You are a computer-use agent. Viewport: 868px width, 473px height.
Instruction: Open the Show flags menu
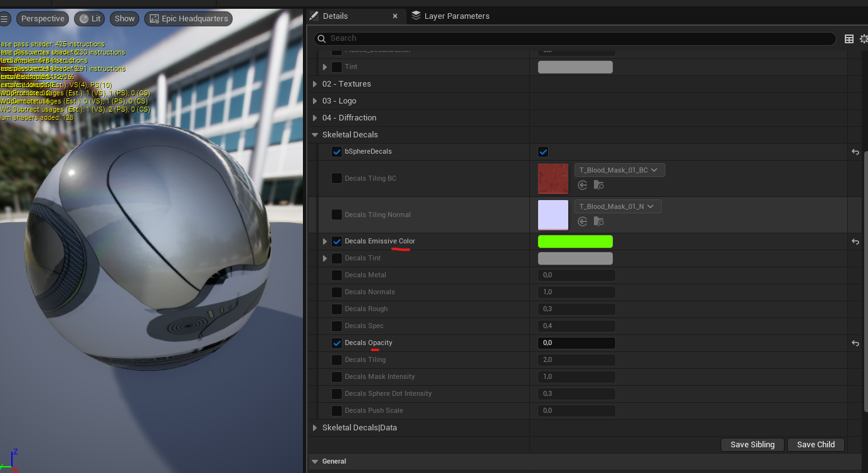[x=125, y=19]
